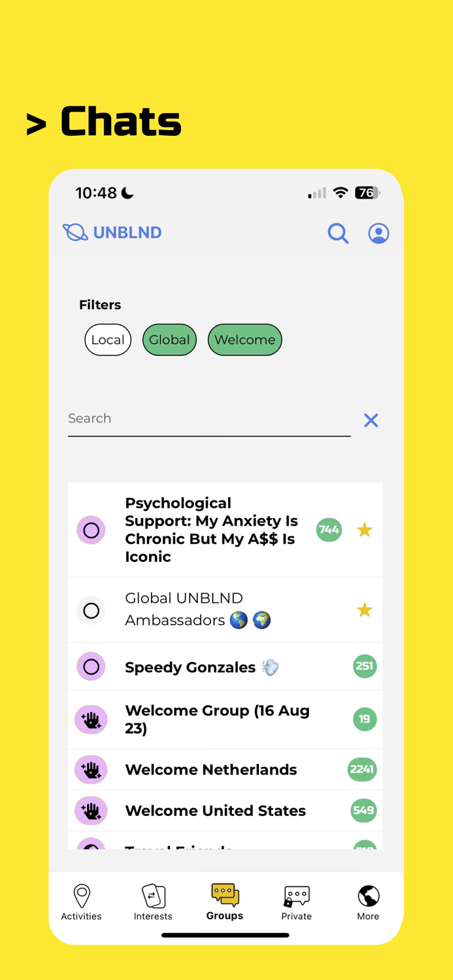This screenshot has height=980, width=453.
Task: Open the search magnifier icon at top
Action: [x=338, y=233]
